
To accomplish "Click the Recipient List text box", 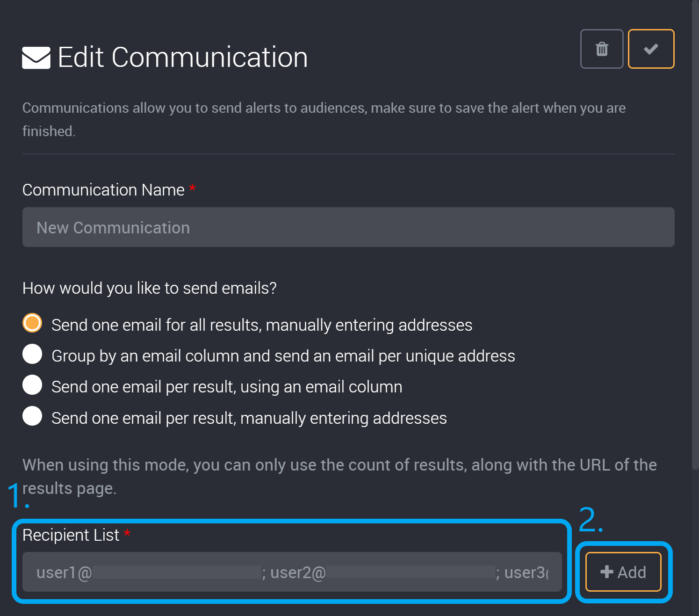I will tap(290, 572).
